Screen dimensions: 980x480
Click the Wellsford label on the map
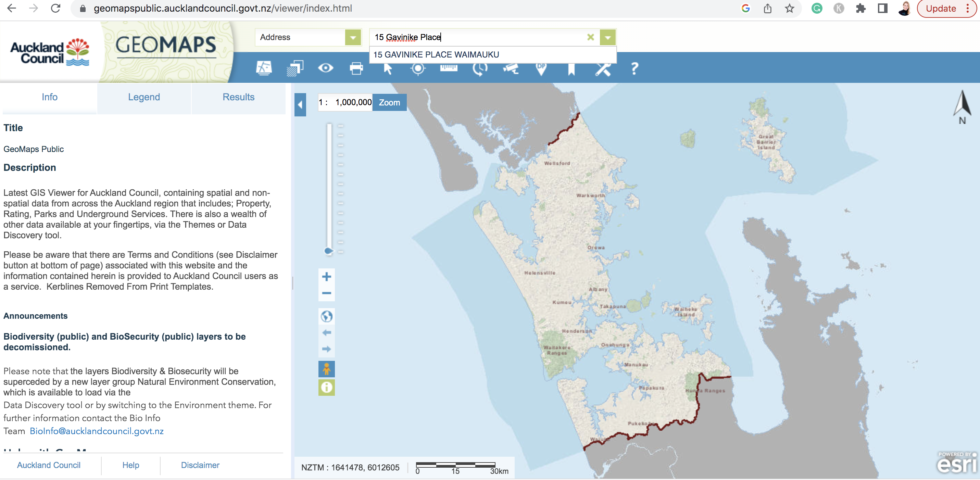click(x=557, y=163)
